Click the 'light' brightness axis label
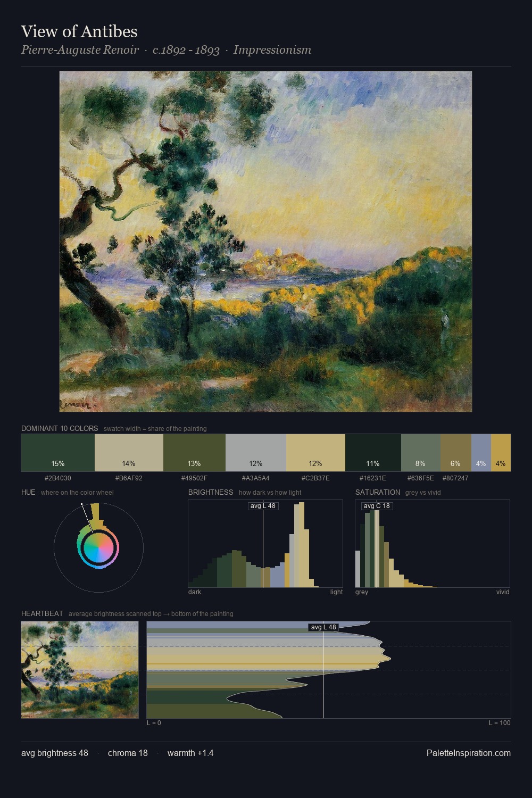 336,592
